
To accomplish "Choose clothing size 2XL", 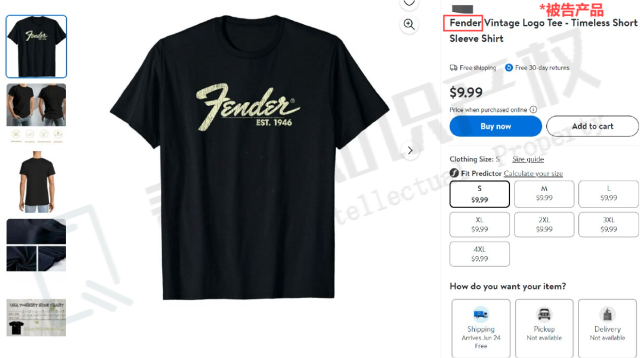I will (x=544, y=225).
